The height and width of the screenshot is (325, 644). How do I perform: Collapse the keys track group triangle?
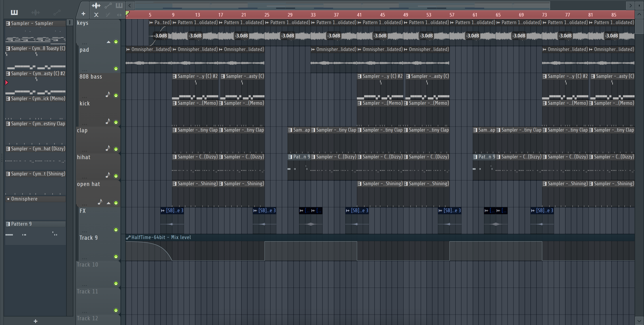[x=108, y=42]
